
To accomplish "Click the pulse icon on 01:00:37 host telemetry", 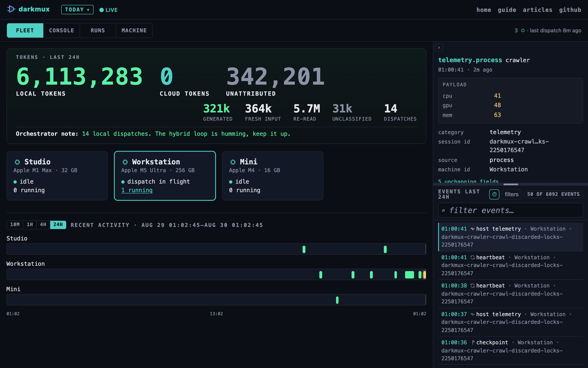I will click(472, 314).
